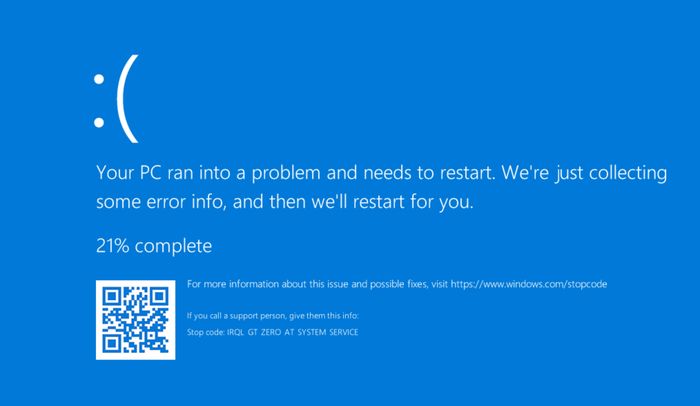Click the QR code's bottom-left finder square
The image size is (700, 406).
[111, 344]
